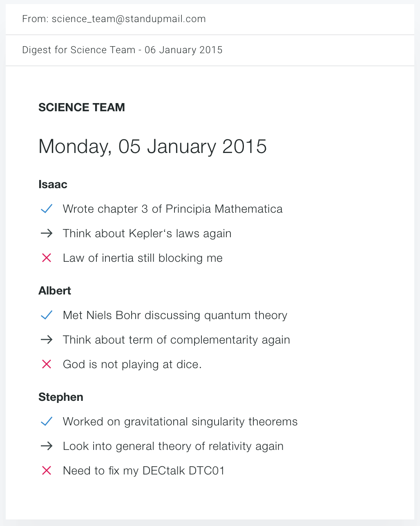
Task: Click the blue checkmark beside gravitational singularity theorems
Action: tap(47, 422)
